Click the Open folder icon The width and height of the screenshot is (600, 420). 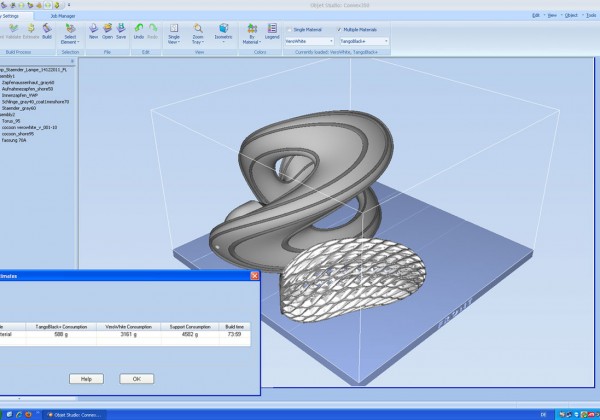pos(108,28)
